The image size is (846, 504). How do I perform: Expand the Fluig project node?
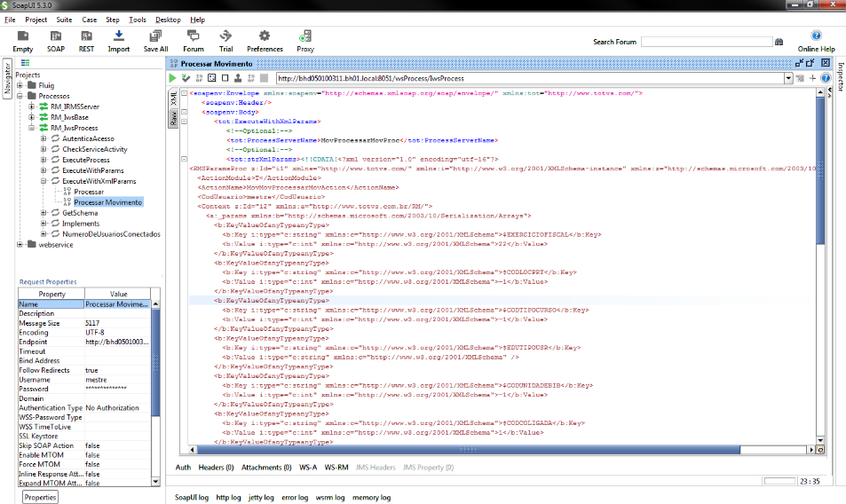[20, 85]
